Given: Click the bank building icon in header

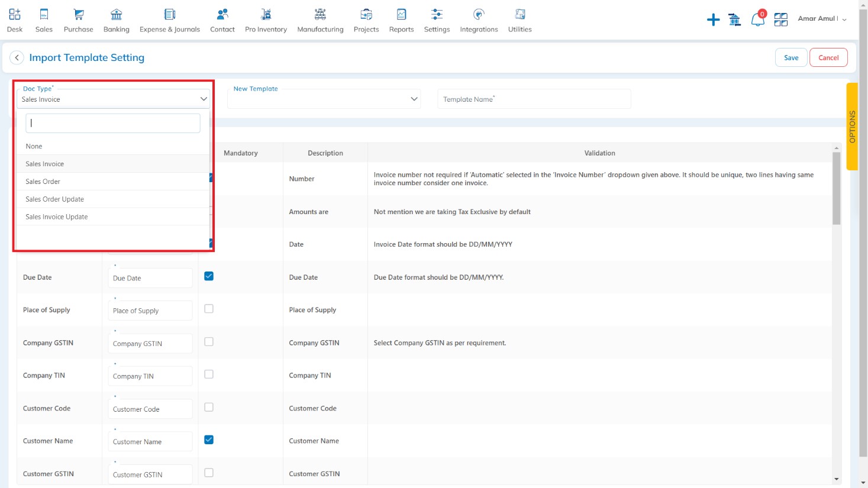Looking at the screenshot, I should tap(735, 20).
